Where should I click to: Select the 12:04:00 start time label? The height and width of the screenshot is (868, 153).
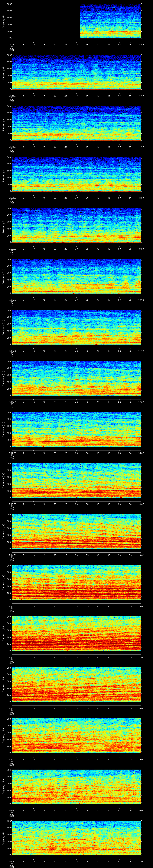(x=12, y=44)
